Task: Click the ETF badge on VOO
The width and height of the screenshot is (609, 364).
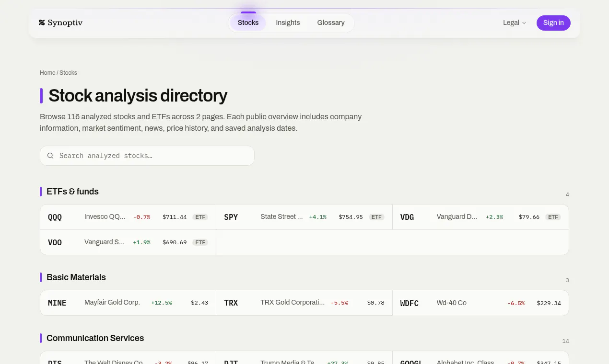Action: point(200,242)
